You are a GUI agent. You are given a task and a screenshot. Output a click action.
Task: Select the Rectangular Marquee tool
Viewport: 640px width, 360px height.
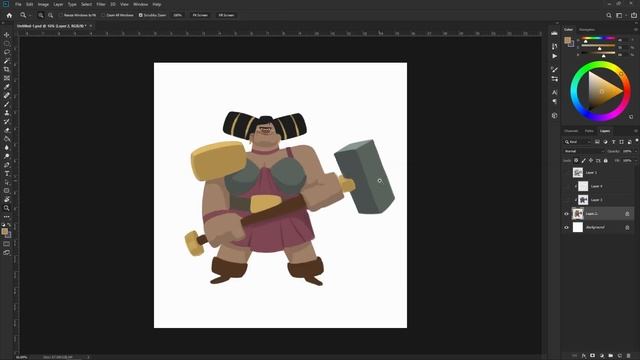[7, 44]
